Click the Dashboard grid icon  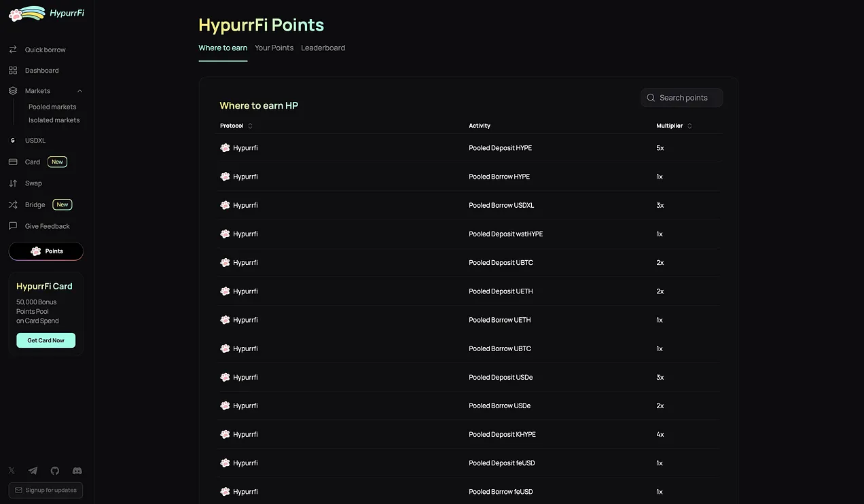tap(12, 70)
